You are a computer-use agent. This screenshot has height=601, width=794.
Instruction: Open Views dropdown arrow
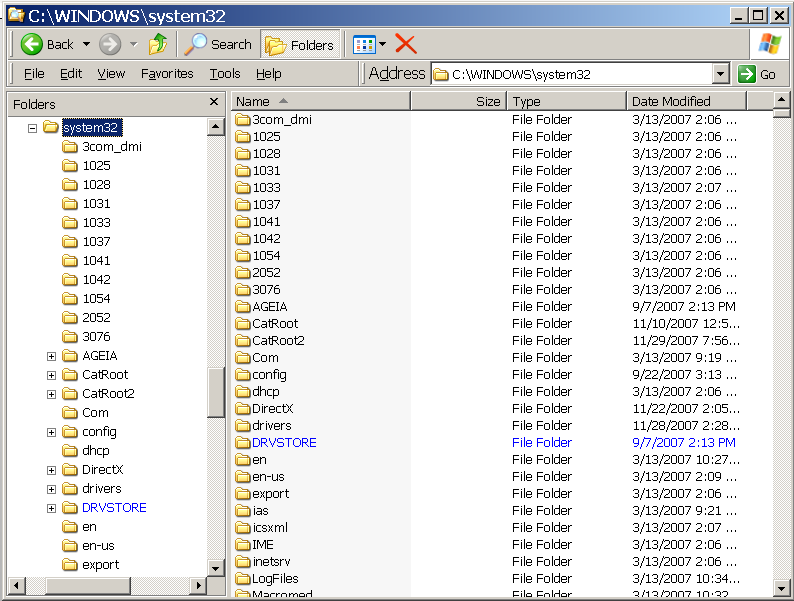click(x=383, y=45)
